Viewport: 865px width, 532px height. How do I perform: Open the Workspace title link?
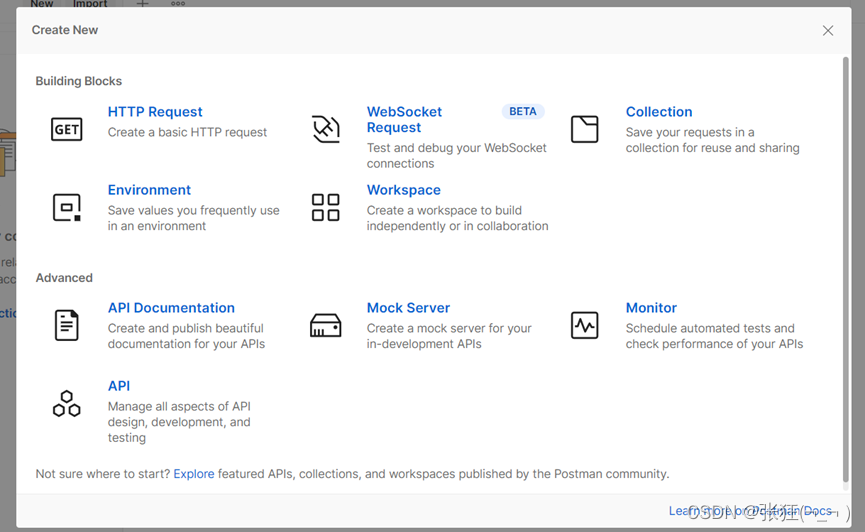tap(404, 190)
